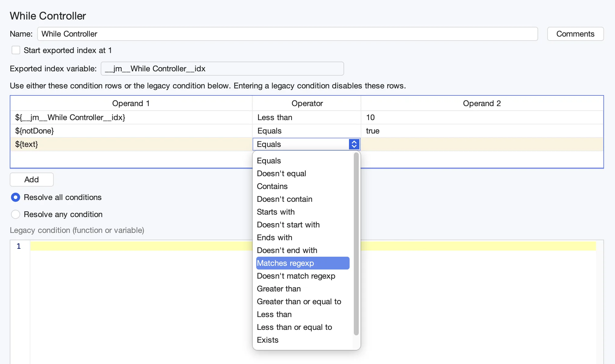Click the empty Operand 2 cell in ${text} row

(482, 144)
